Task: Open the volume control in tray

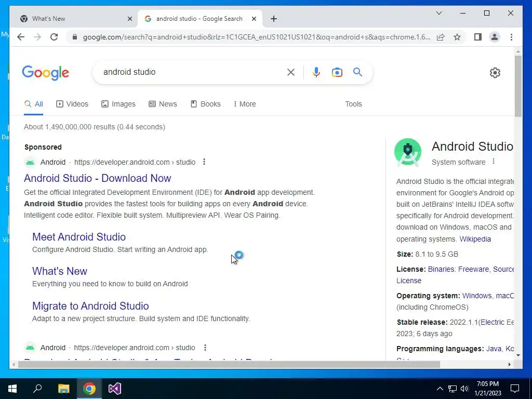Action: pos(464,389)
